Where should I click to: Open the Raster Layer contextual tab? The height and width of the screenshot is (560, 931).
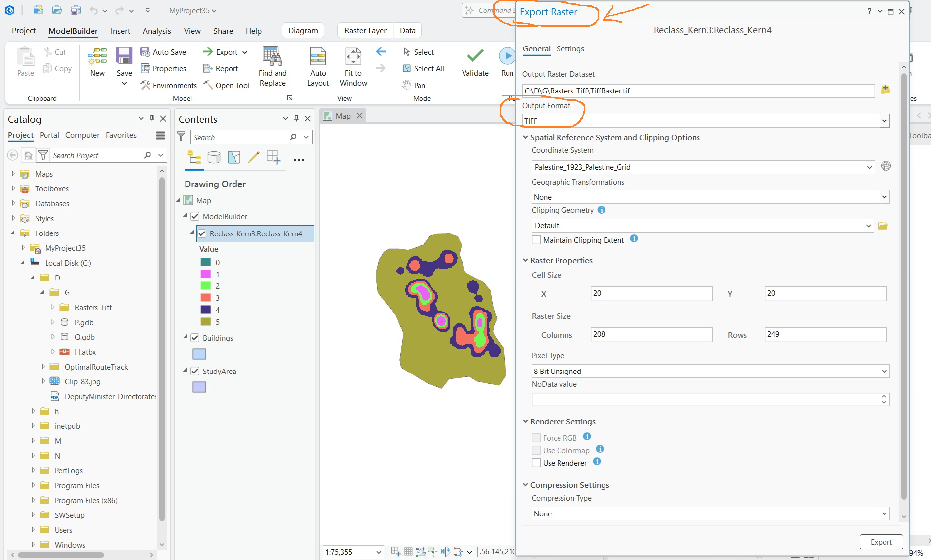tap(366, 31)
